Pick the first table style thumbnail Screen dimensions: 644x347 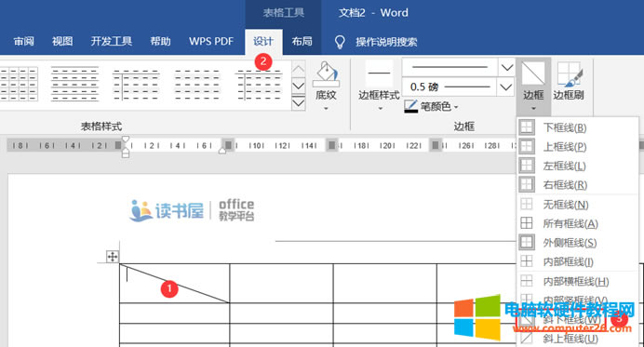click(19, 84)
